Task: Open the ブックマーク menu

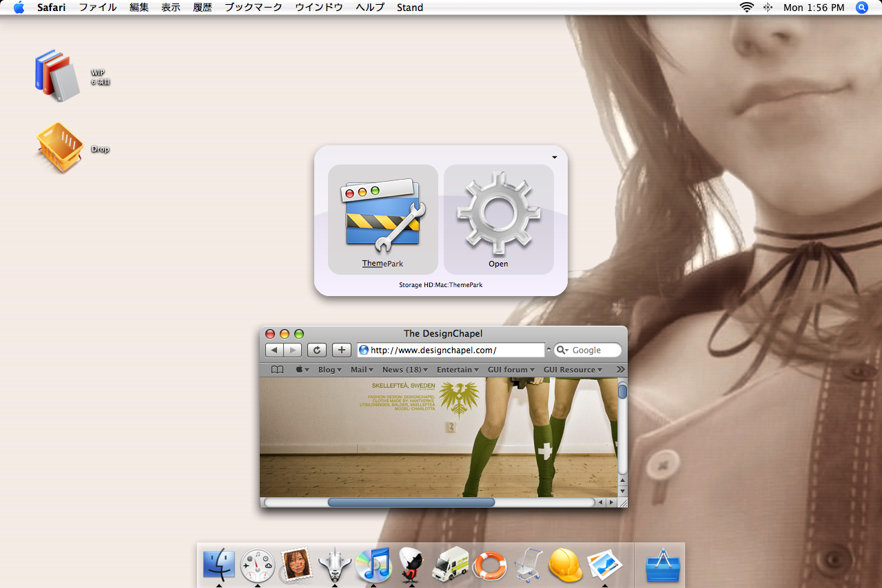Action: pyautogui.click(x=254, y=8)
